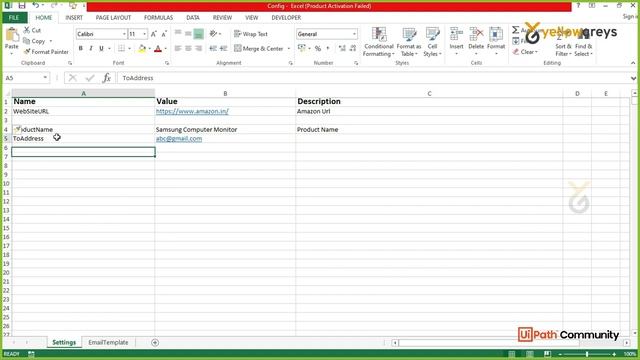The height and width of the screenshot is (360, 640).
Task: Undo the last action
Action: click(x=36, y=6)
